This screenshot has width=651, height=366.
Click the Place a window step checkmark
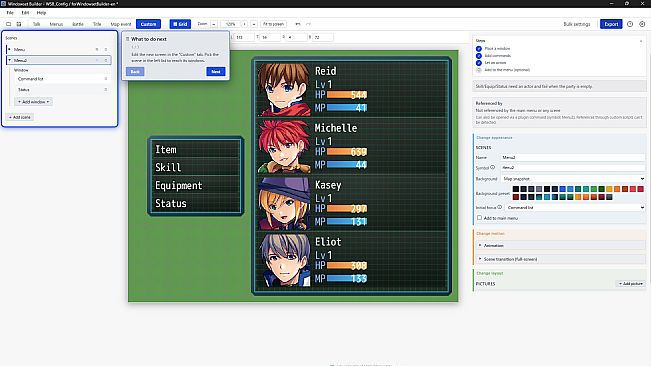(479, 49)
